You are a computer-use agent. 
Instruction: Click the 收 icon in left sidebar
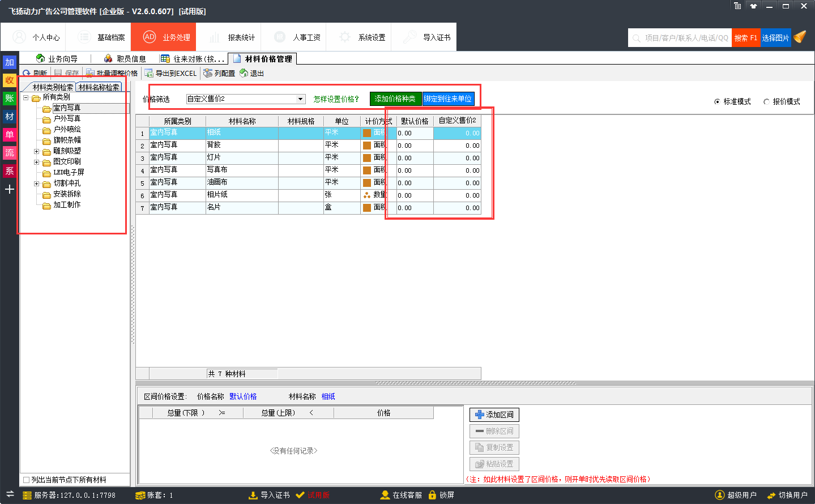click(10, 80)
